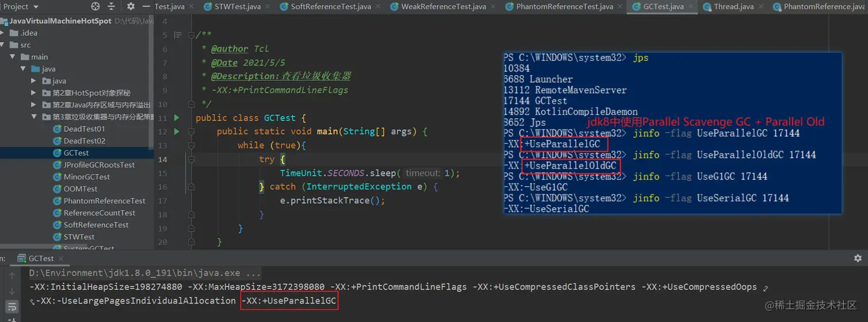Fold the Javadoc comment on line 5
868x322 pixels.
(192, 35)
